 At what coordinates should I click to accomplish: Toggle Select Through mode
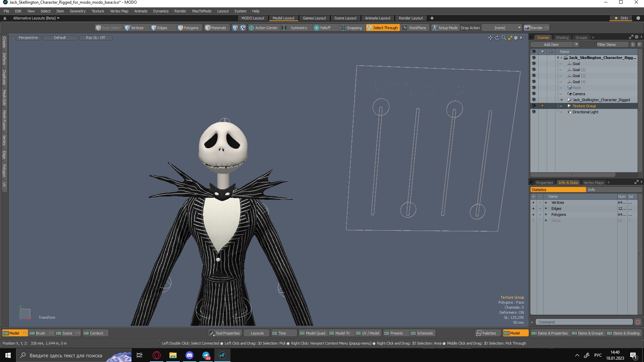pos(383,28)
